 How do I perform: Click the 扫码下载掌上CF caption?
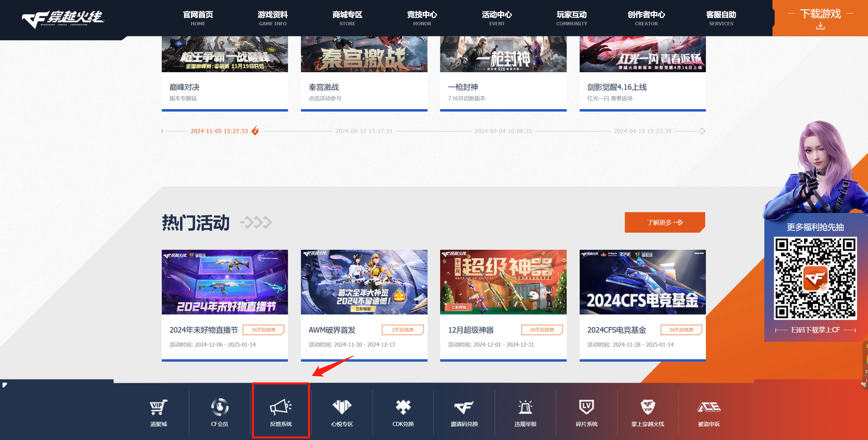pos(815,330)
